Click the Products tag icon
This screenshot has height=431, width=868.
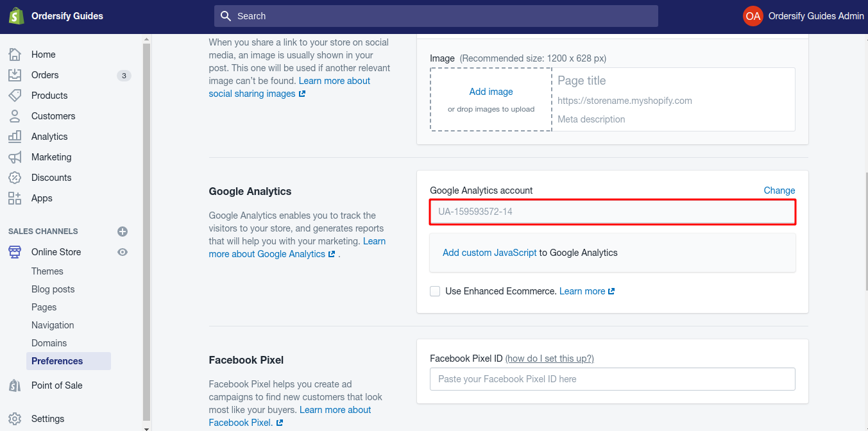(x=15, y=96)
